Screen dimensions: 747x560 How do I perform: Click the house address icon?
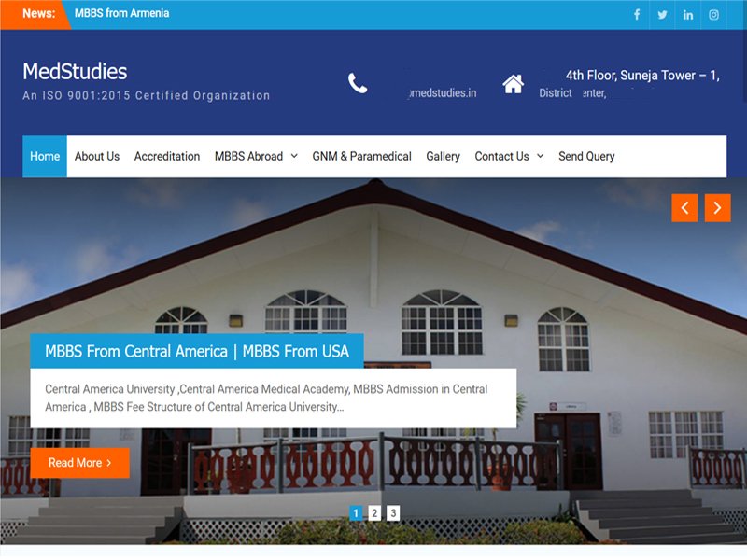(x=513, y=84)
